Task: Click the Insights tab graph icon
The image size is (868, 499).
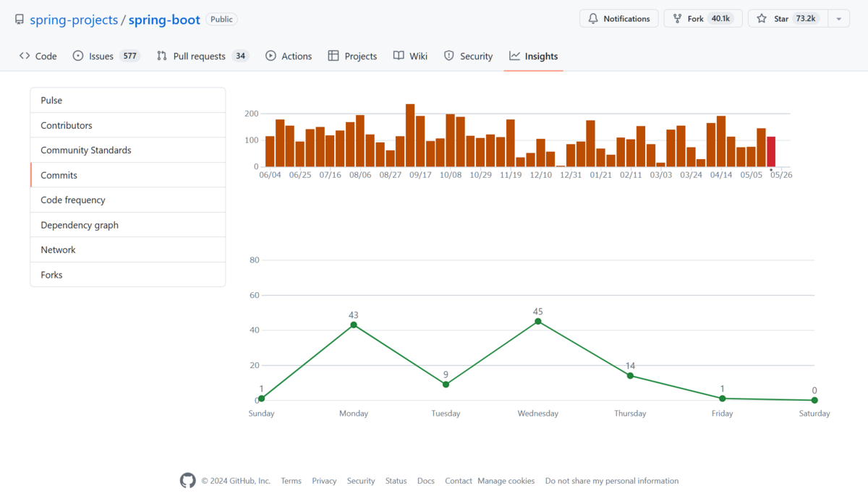Action: click(x=514, y=56)
